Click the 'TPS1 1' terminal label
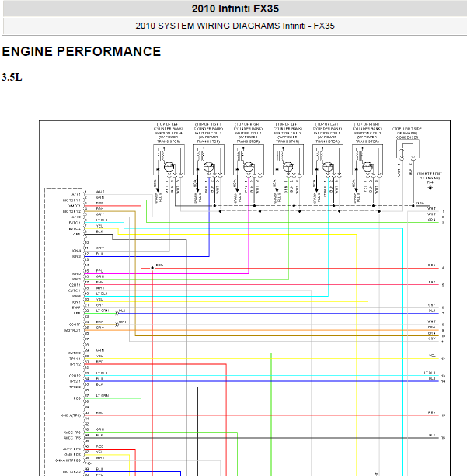The height and width of the screenshot is (476, 467). (75, 359)
